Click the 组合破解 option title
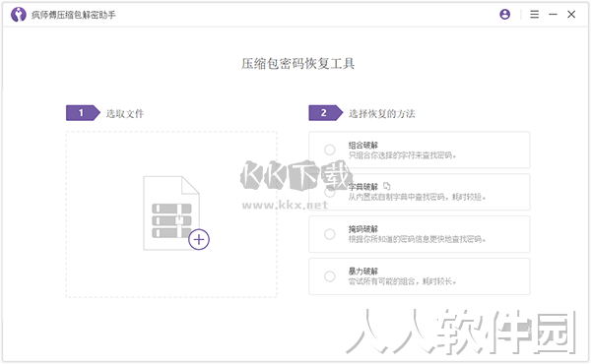The height and width of the screenshot is (364, 591). pos(362,145)
